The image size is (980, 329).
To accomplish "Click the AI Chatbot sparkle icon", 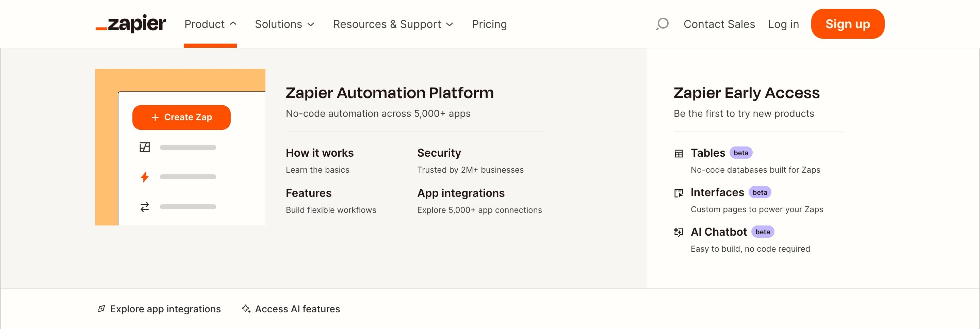I will [x=679, y=232].
